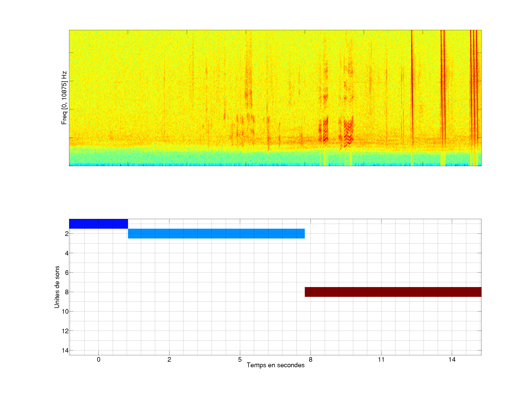
Task: Click the x-axis tick label 8
Action: pos(311,359)
